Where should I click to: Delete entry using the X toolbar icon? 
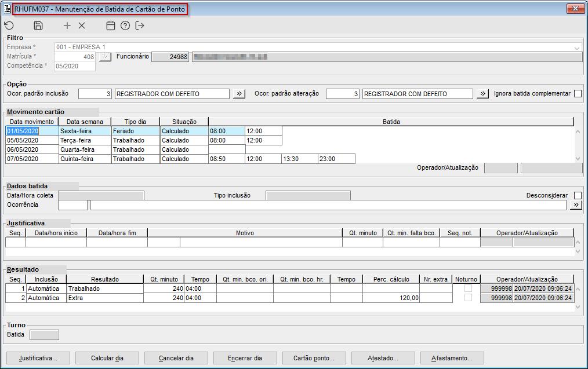click(82, 25)
